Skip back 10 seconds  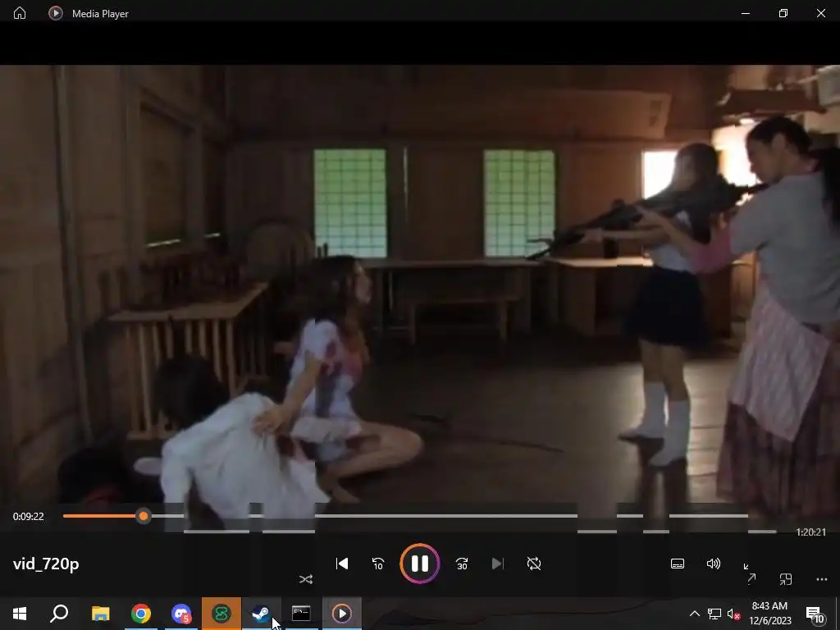[378, 564]
